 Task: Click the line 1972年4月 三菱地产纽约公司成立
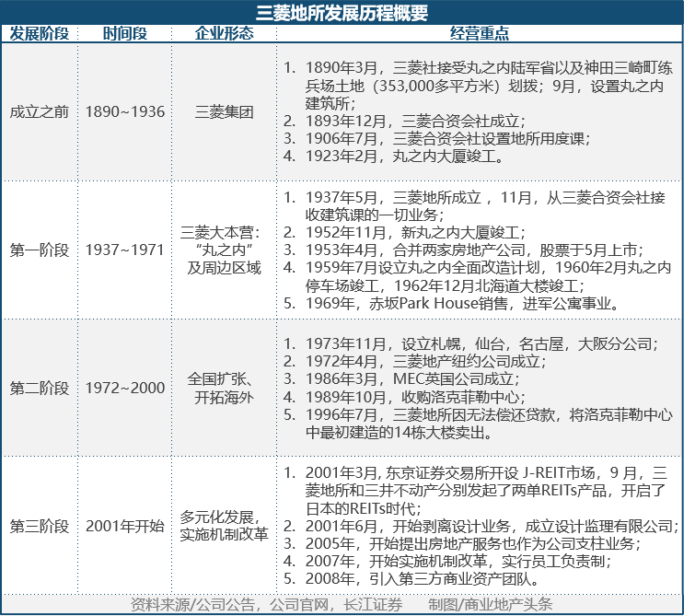click(x=415, y=362)
